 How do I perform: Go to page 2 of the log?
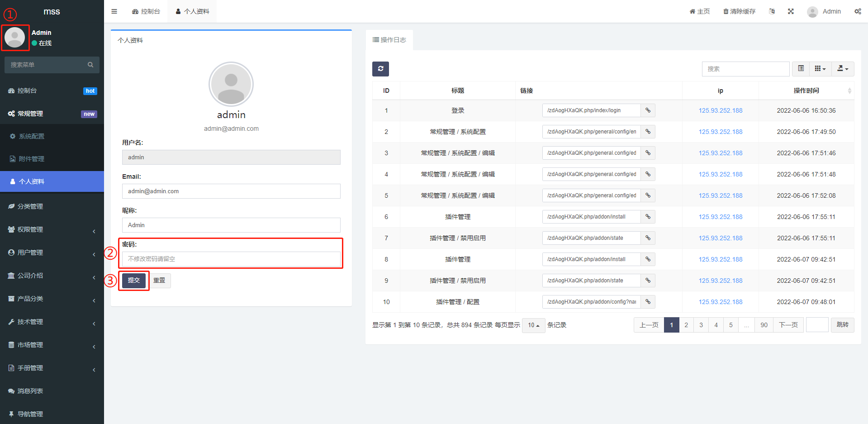tap(686, 325)
